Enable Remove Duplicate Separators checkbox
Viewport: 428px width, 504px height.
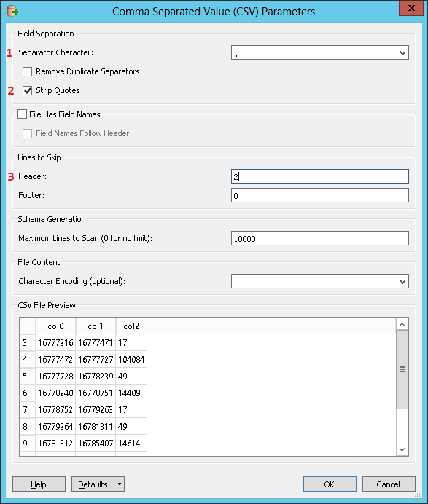[28, 71]
